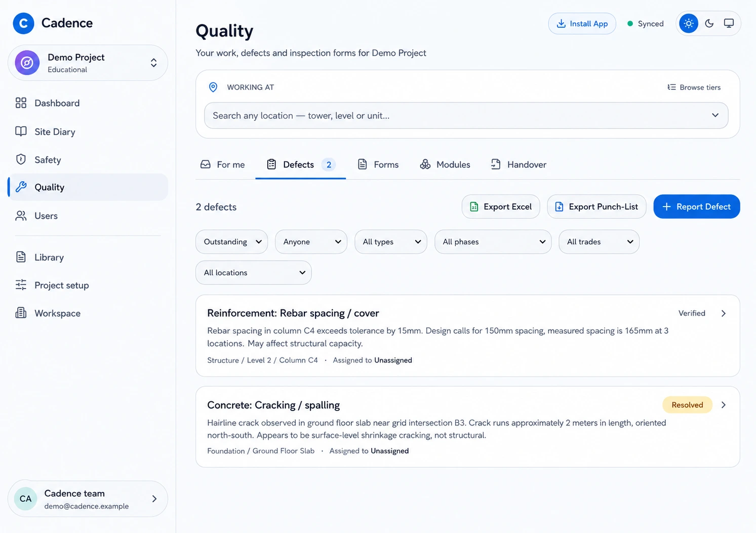Screen dimensions: 756x533
Task: Open the Outstanding status filter dropdown
Action: coord(232,242)
